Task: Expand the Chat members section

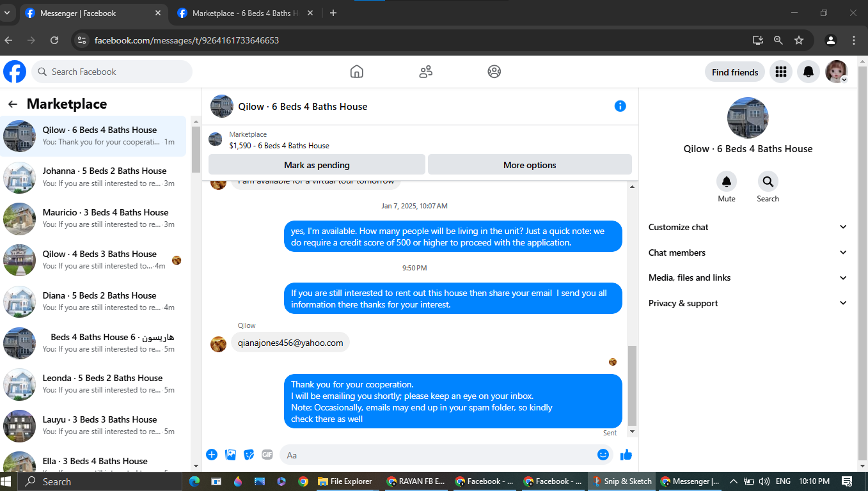Action: pyautogui.click(x=747, y=253)
